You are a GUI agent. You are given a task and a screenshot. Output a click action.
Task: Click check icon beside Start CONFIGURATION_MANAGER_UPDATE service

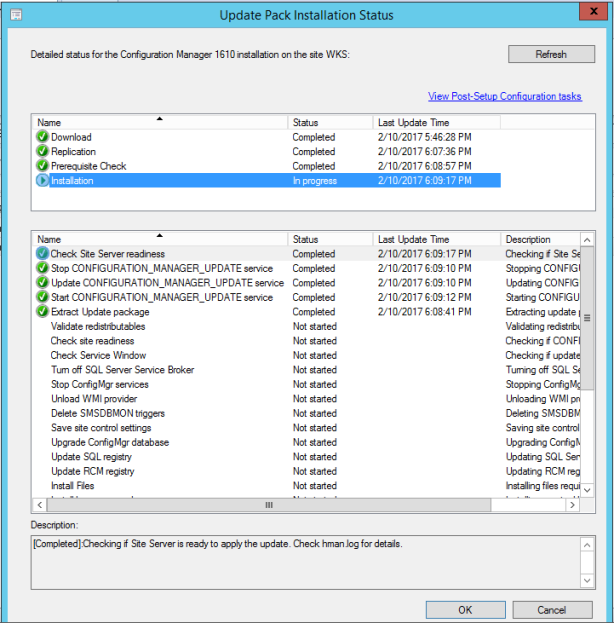[42, 297]
